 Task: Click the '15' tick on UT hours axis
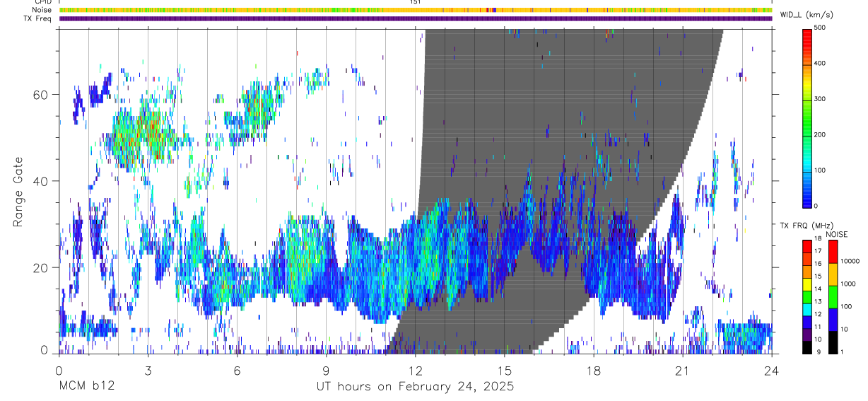click(x=504, y=370)
